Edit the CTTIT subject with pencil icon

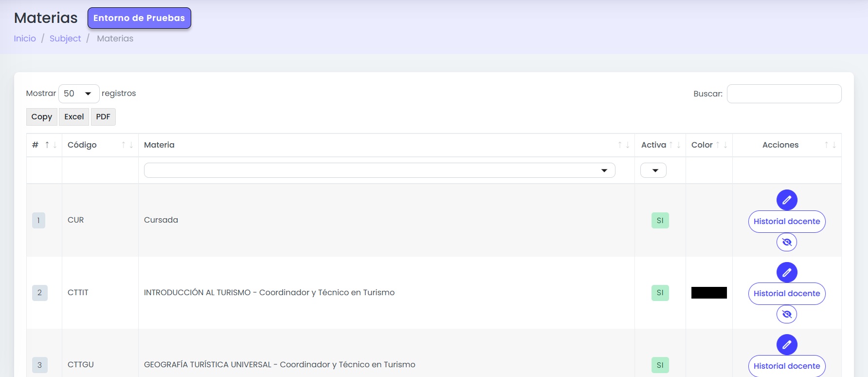click(787, 272)
